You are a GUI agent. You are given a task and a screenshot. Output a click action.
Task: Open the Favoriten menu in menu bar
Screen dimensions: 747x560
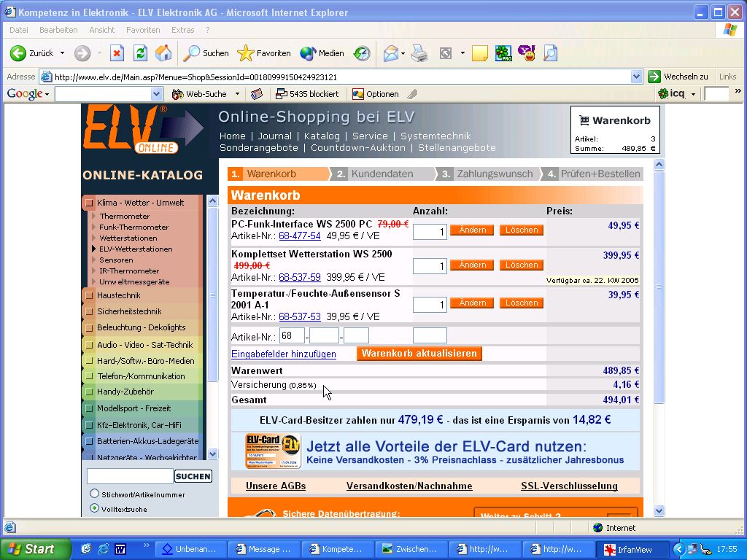143,30
